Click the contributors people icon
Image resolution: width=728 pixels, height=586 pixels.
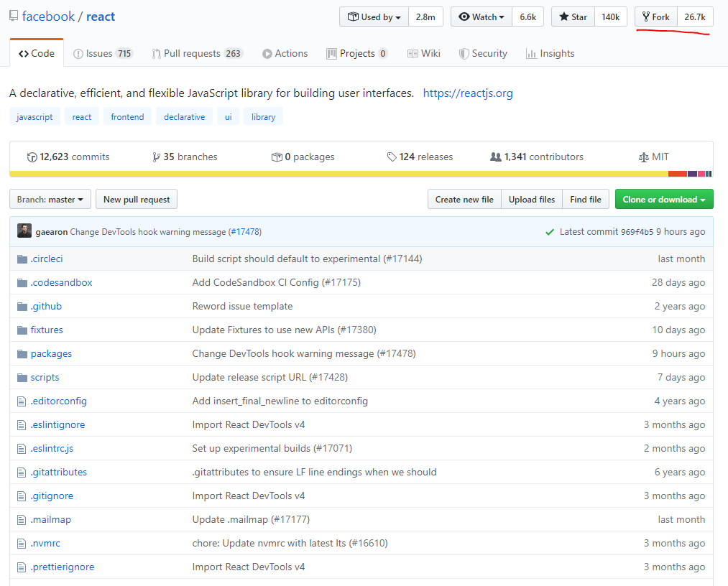point(496,157)
